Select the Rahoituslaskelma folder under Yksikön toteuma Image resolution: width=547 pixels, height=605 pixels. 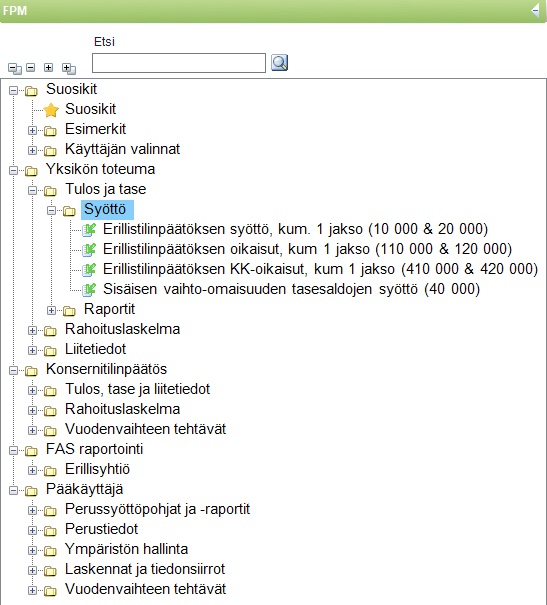click(122, 329)
